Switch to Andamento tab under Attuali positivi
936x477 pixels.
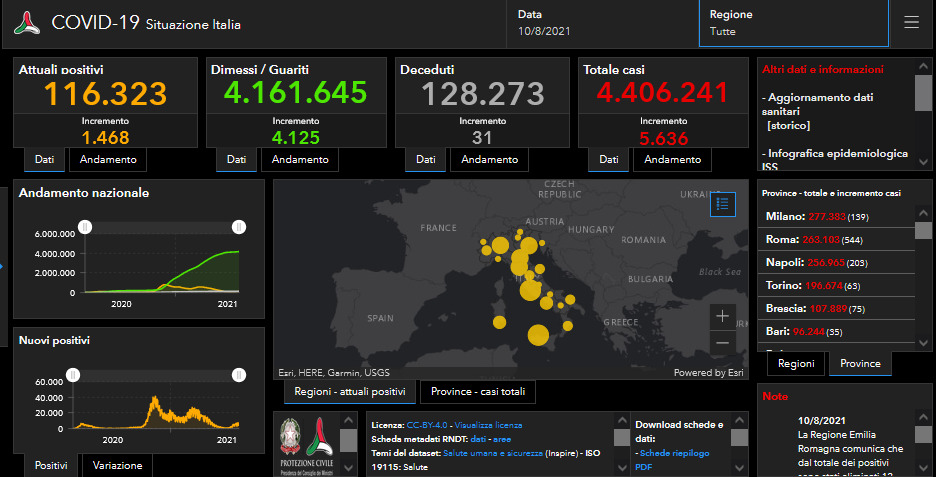click(110, 159)
